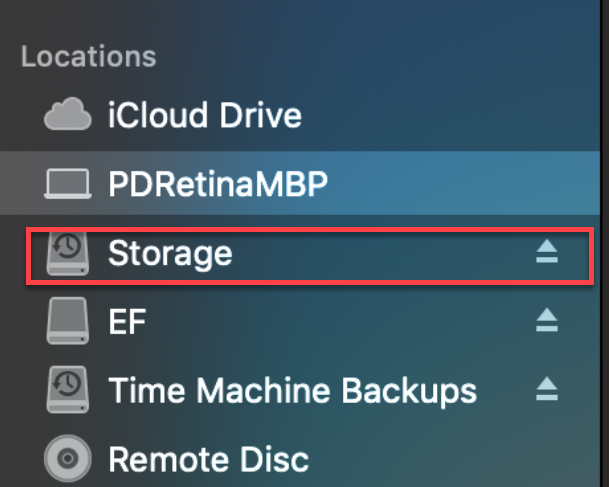This screenshot has height=487, width=609.
Task: Click empty area right of Locations header
Action: (x=380, y=56)
